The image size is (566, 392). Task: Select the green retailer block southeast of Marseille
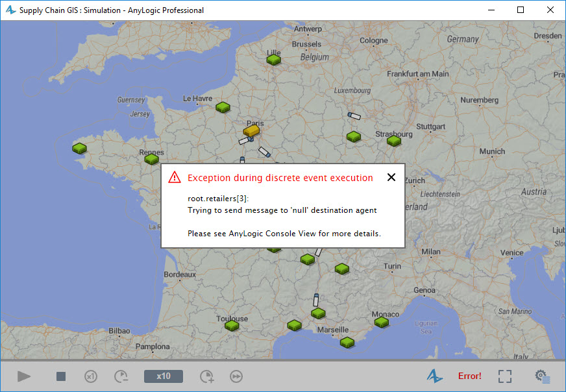pos(347,342)
